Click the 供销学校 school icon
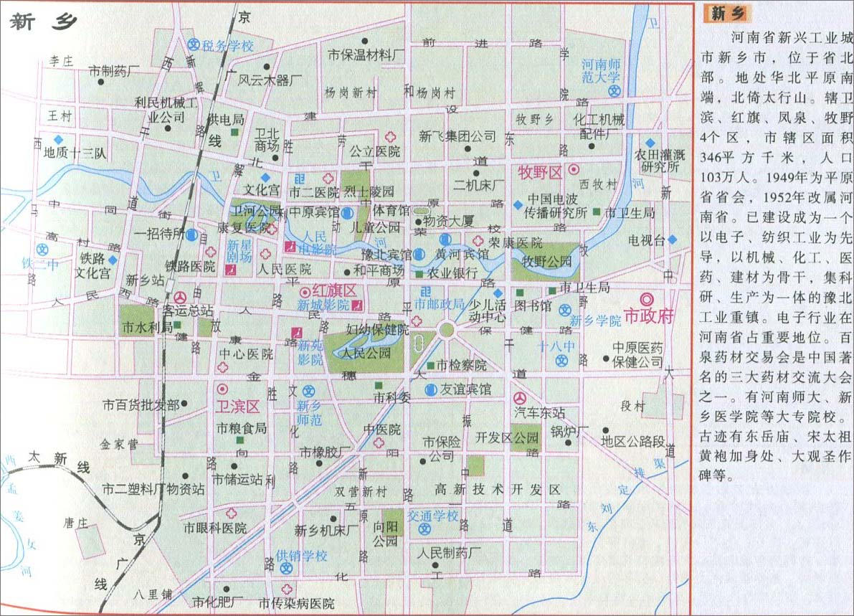The image size is (854, 616). tap(288, 569)
